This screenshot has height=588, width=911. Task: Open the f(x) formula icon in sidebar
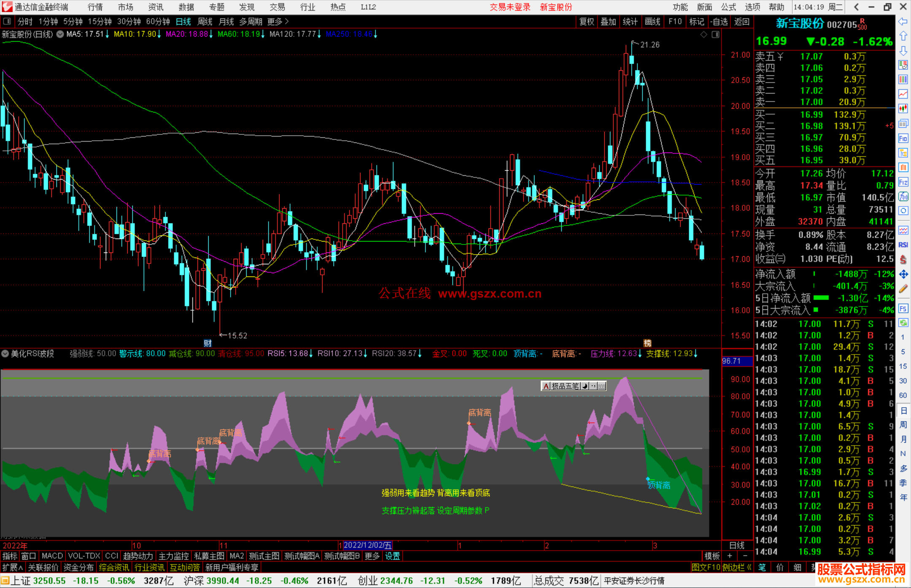[x=903, y=196]
